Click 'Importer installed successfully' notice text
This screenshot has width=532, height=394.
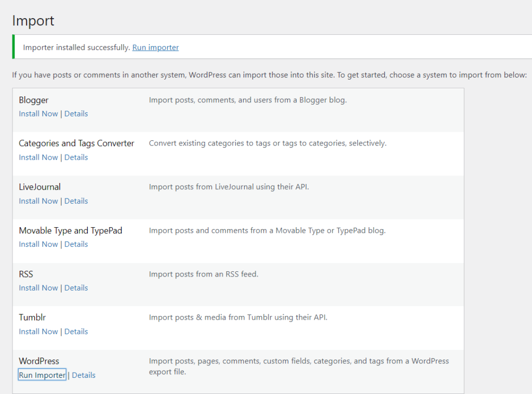point(76,47)
